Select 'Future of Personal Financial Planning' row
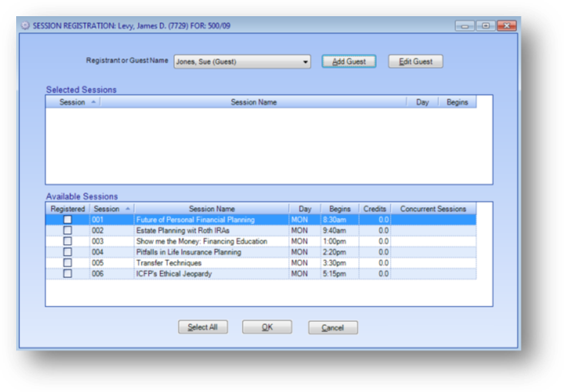Screen dimensions: 564x392 point(260,219)
